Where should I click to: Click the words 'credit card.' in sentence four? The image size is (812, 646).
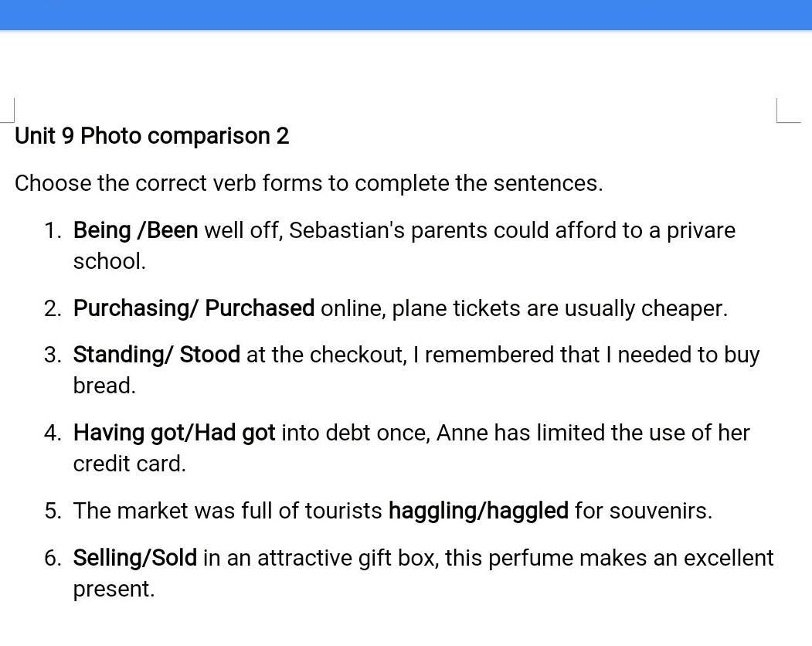tap(129, 464)
